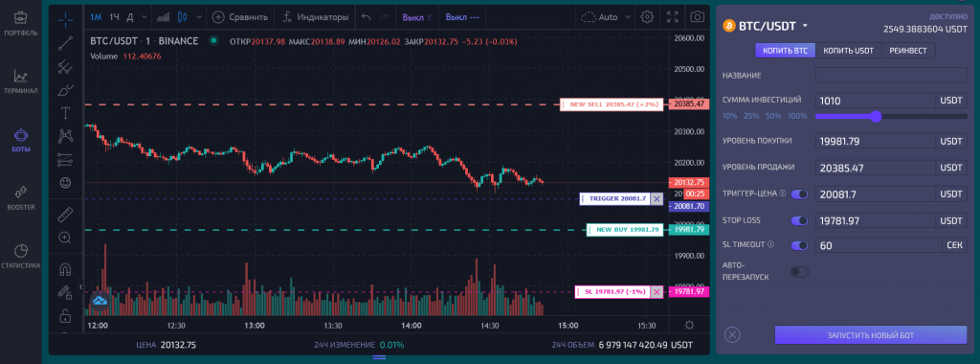
Task: Open the emoji icon tool
Action: (x=66, y=183)
